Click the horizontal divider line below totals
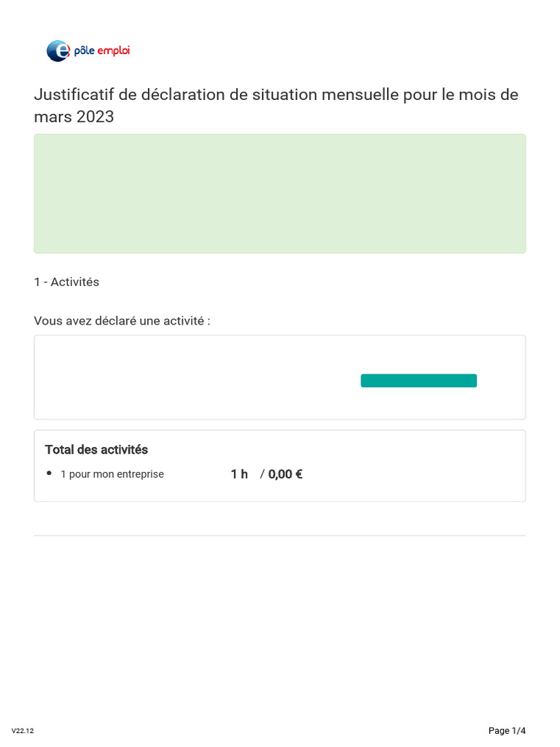The image size is (560, 747). point(279,535)
